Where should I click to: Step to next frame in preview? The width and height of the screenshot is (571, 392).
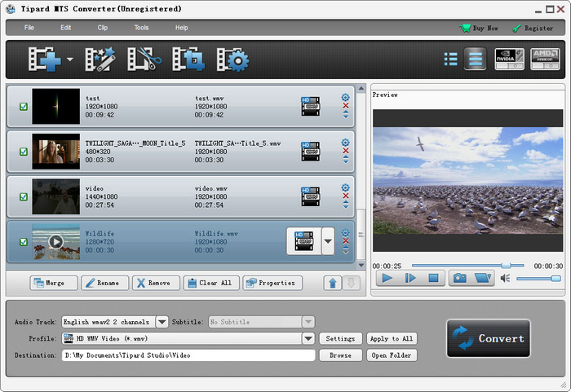(x=410, y=279)
